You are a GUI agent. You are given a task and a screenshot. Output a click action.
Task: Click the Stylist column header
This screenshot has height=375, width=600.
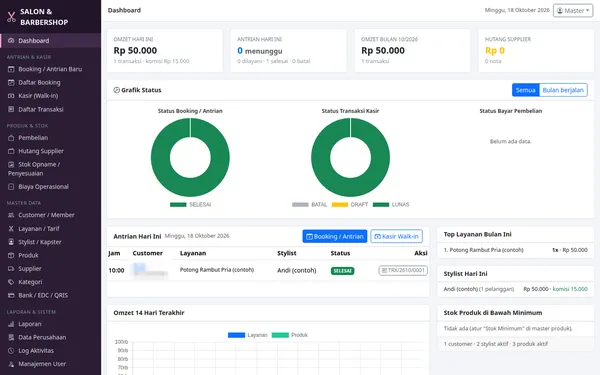(287, 253)
